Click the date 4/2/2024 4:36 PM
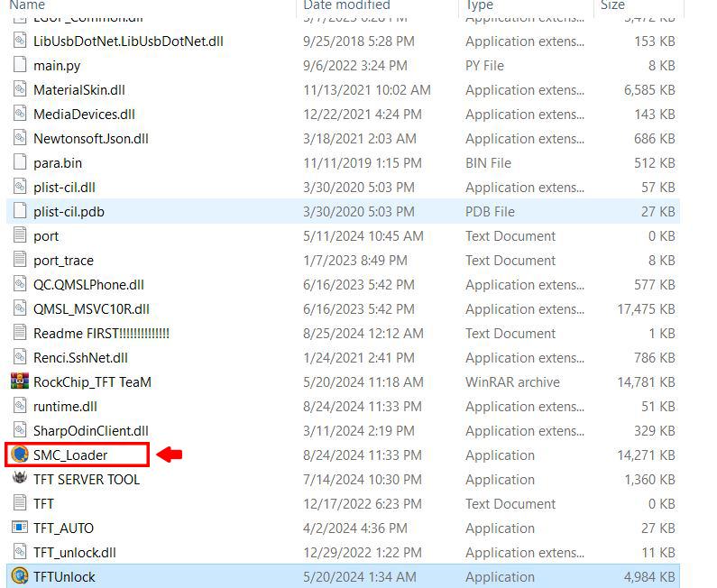This screenshot has width=717, height=588. click(354, 528)
